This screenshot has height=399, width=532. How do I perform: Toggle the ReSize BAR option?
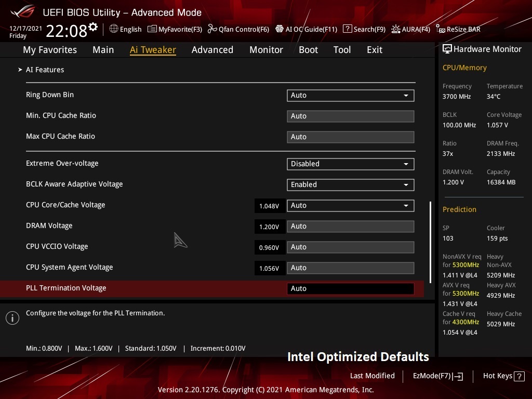point(458,29)
